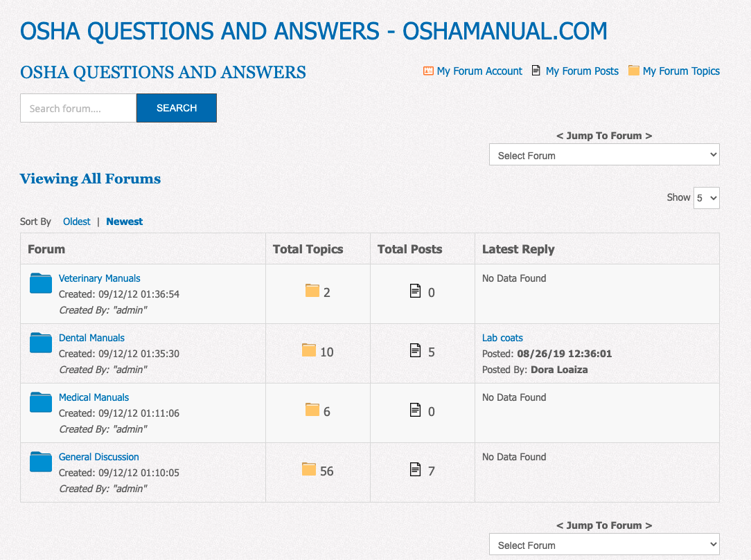Click the topic count 6 for Medical Manuals
751x560 pixels.
tap(326, 412)
